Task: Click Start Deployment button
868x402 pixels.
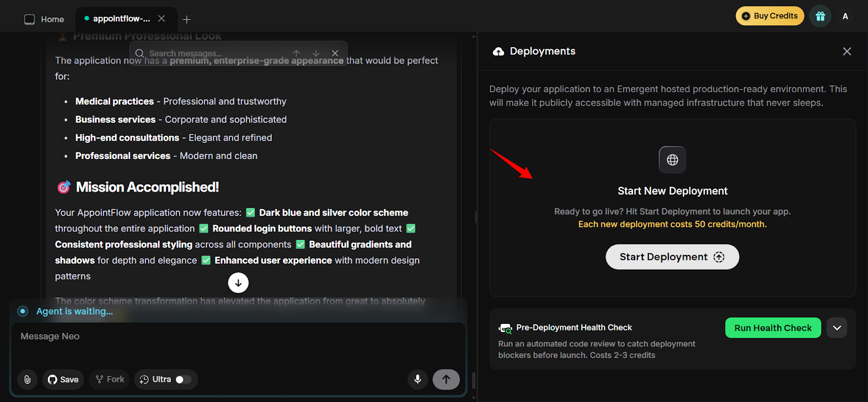Action: click(x=672, y=257)
